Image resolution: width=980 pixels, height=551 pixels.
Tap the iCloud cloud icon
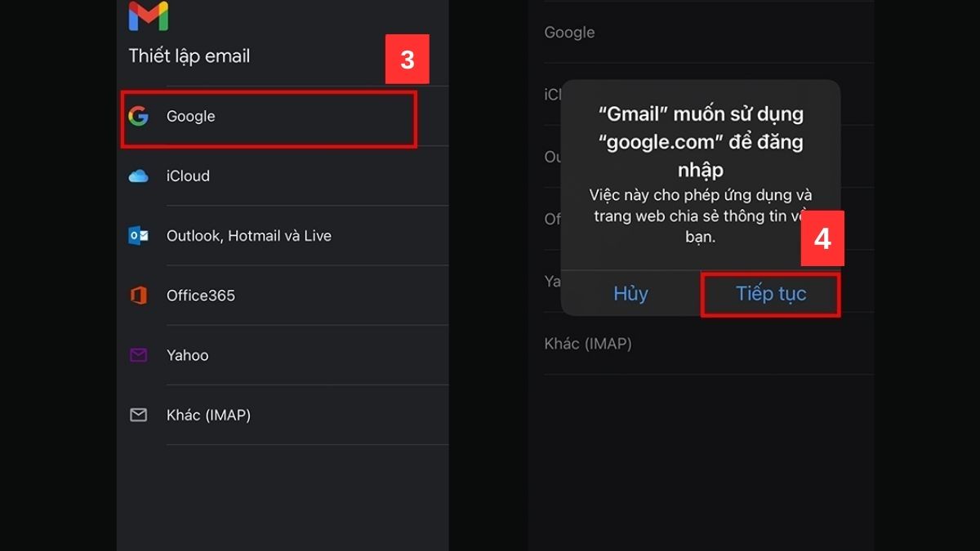(x=139, y=176)
